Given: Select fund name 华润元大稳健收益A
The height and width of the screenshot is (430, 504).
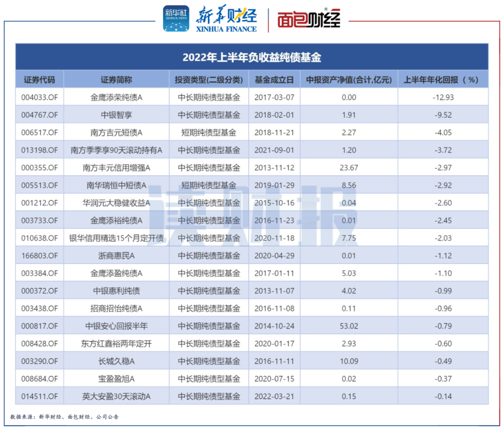Looking at the screenshot, I should pyautogui.click(x=116, y=203).
